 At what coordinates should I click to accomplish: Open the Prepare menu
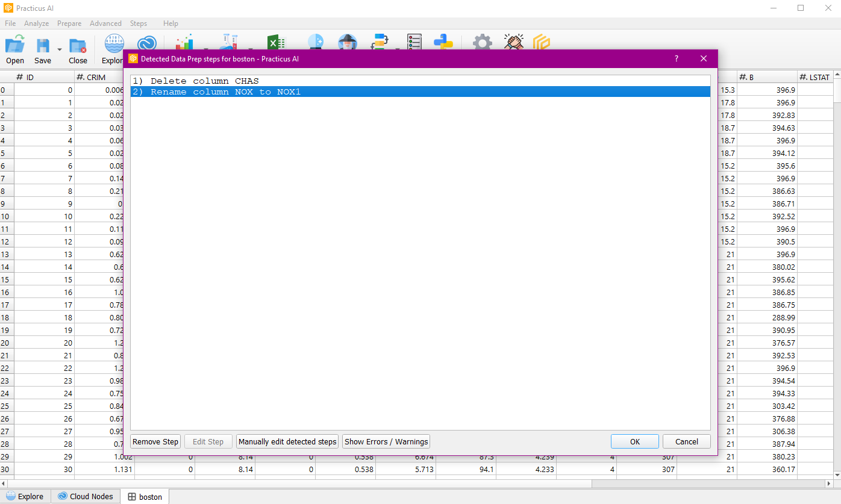69,23
